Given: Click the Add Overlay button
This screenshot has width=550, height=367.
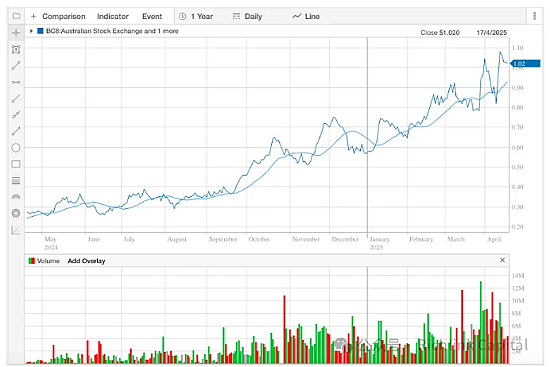Looking at the screenshot, I should pyautogui.click(x=86, y=261).
